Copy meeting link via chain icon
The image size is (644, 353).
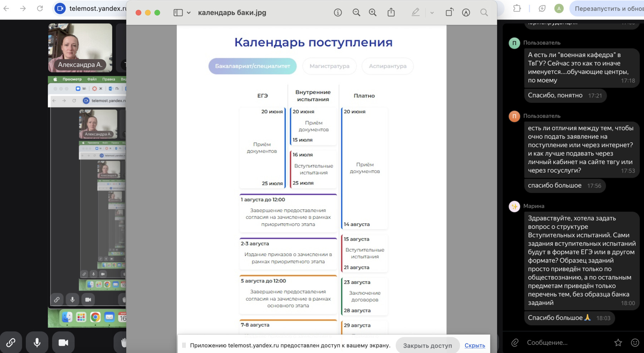point(11,343)
